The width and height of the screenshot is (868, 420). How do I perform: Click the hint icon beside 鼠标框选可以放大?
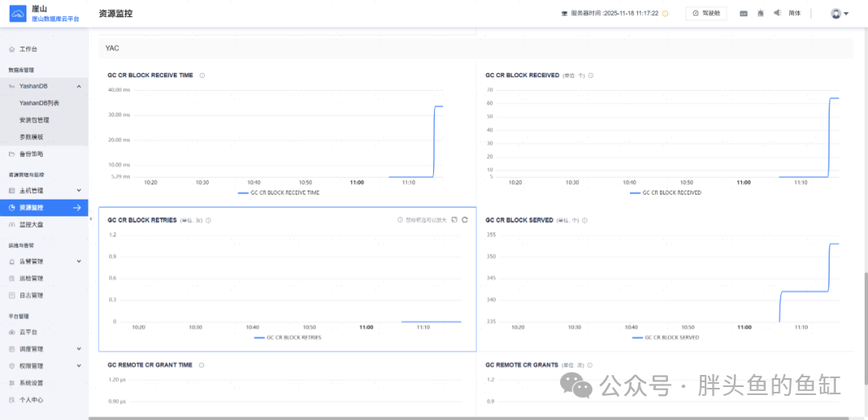(400, 220)
